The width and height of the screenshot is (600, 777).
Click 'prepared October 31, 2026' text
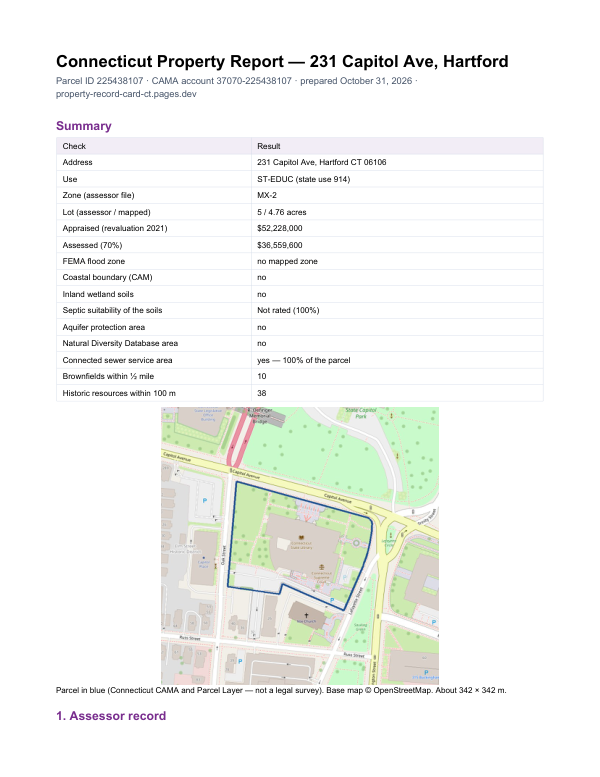coord(356,81)
